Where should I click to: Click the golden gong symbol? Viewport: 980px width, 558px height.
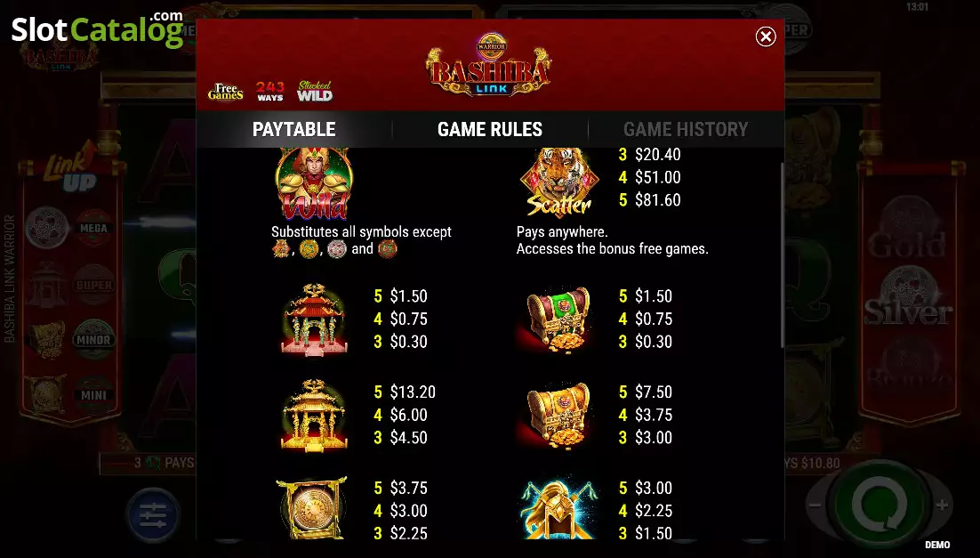[x=311, y=508]
